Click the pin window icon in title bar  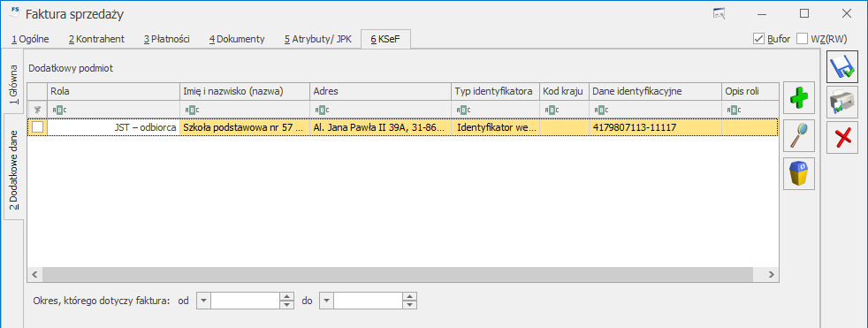coord(720,14)
